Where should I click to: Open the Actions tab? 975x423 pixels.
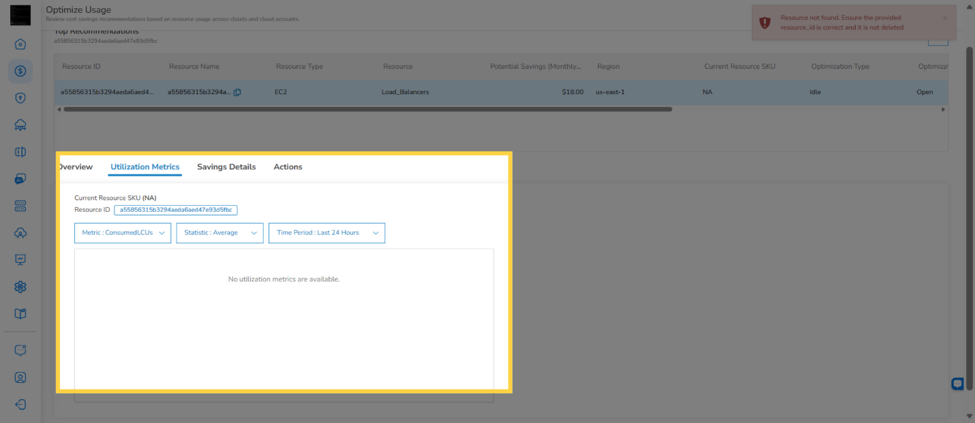288,167
